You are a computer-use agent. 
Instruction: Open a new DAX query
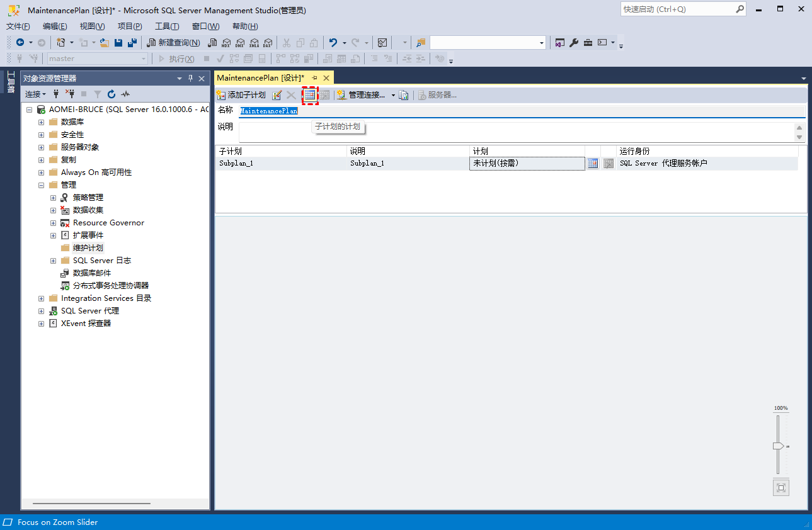(x=267, y=43)
